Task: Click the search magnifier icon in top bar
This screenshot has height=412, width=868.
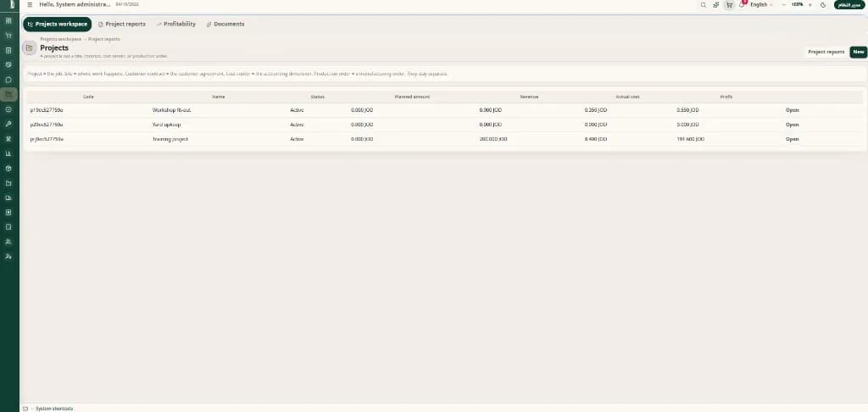Action: [x=703, y=4]
